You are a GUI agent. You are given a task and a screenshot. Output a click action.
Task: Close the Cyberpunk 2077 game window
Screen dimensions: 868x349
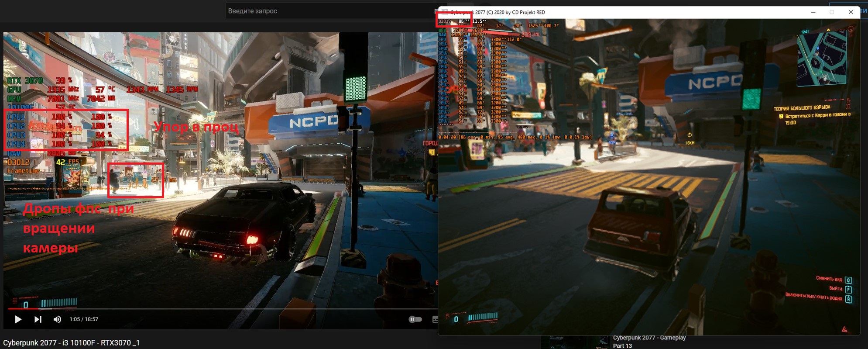click(x=851, y=12)
